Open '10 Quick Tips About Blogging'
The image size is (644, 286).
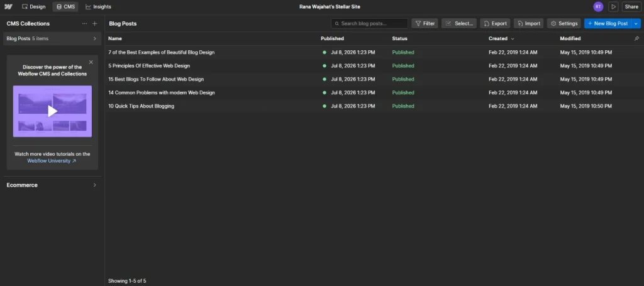tap(142, 106)
